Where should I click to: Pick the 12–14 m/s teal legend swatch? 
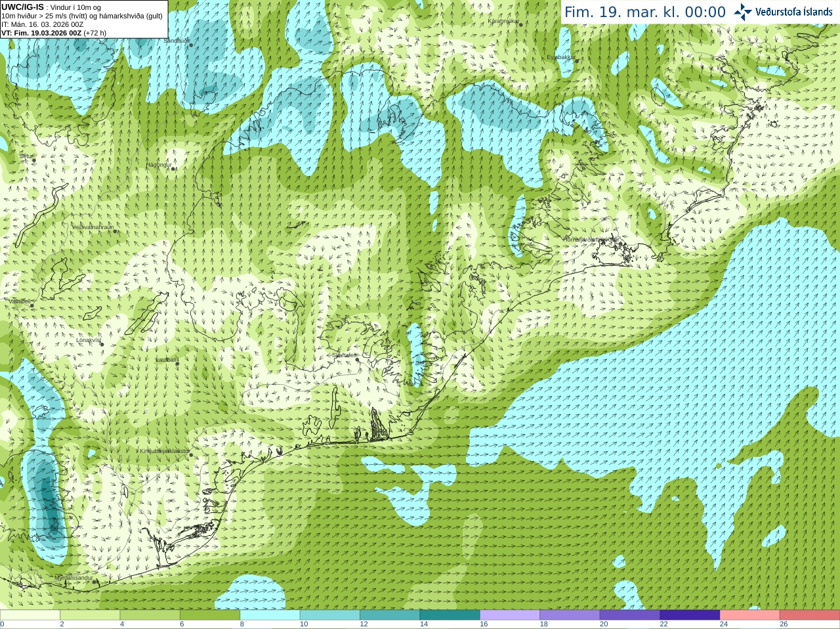[x=390, y=615]
